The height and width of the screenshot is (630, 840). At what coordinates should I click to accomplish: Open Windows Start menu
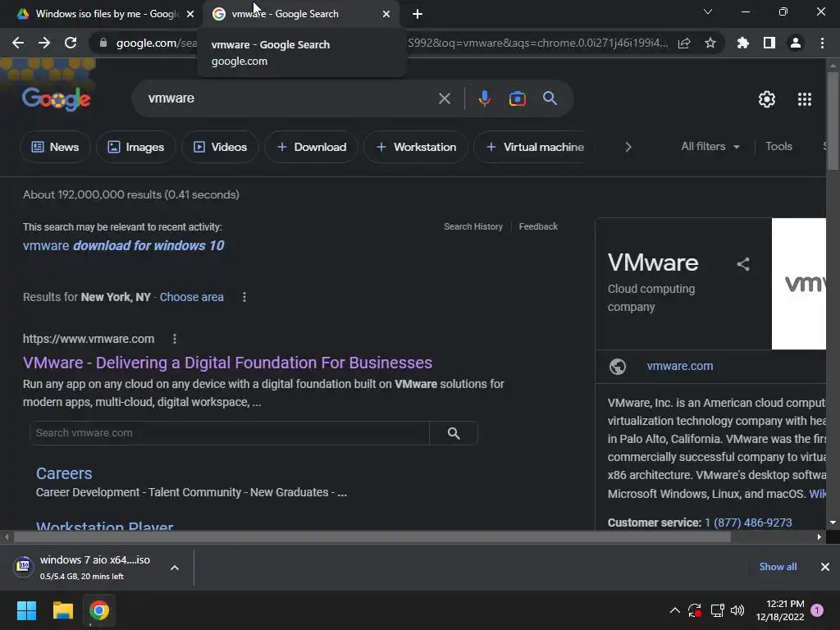click(26, 610)
